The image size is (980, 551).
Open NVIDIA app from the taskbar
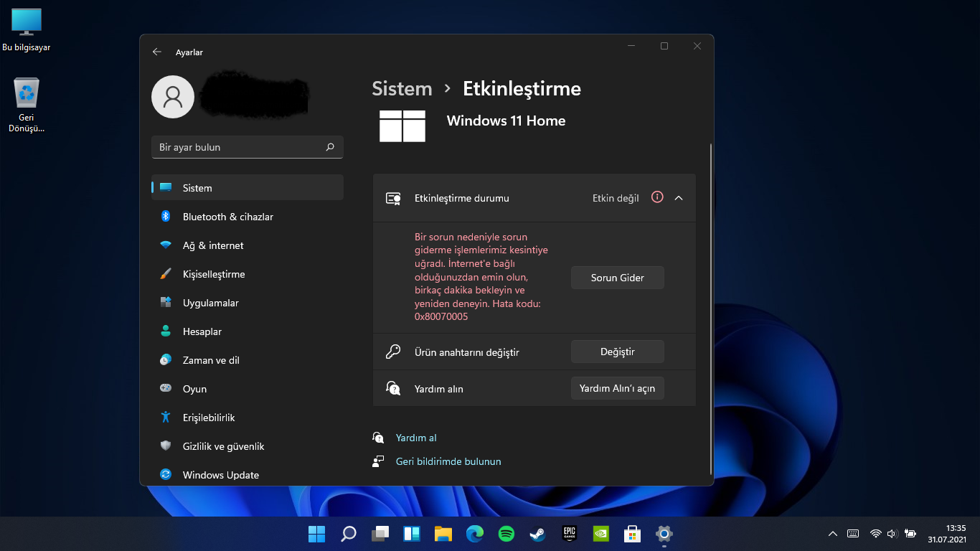pos(601,534)
